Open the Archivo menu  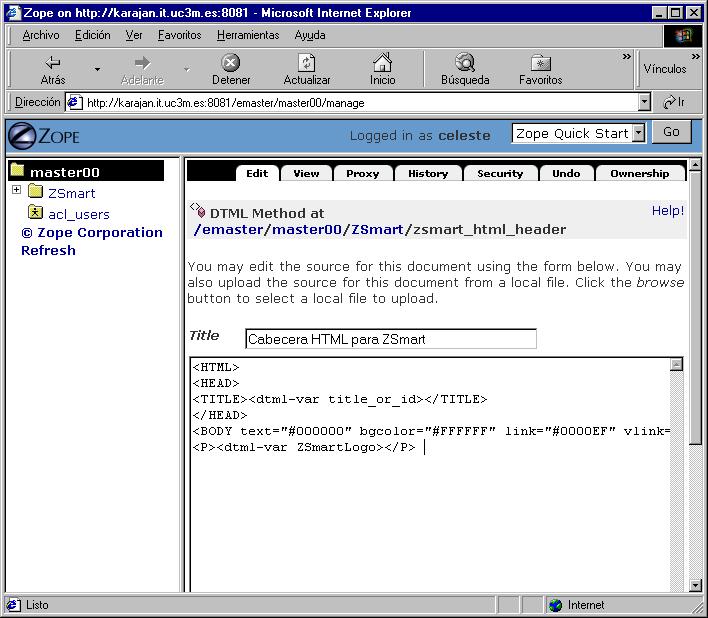coord(41,35)
